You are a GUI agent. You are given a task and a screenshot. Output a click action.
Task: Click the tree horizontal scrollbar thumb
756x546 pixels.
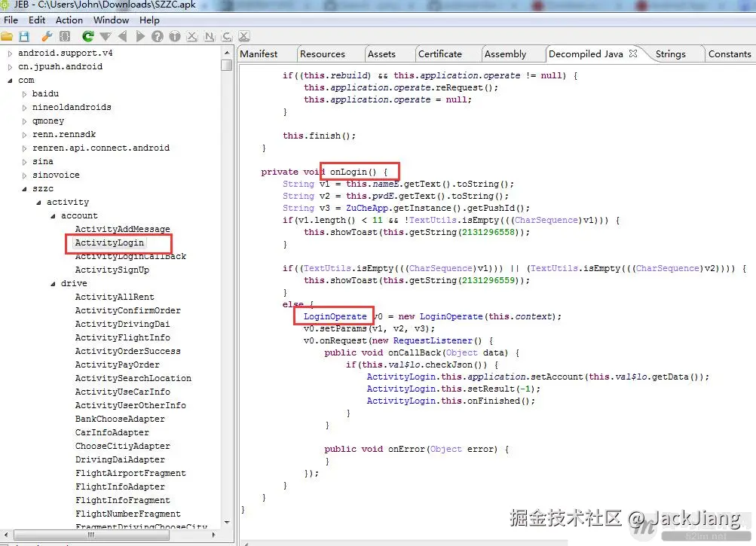[x=90, y=535]
